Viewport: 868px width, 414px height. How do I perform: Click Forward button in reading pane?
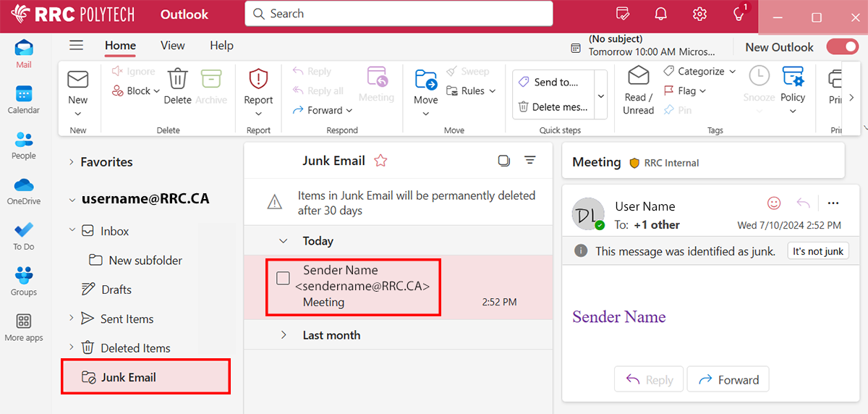pyautogui.click(x=728, y=380)
